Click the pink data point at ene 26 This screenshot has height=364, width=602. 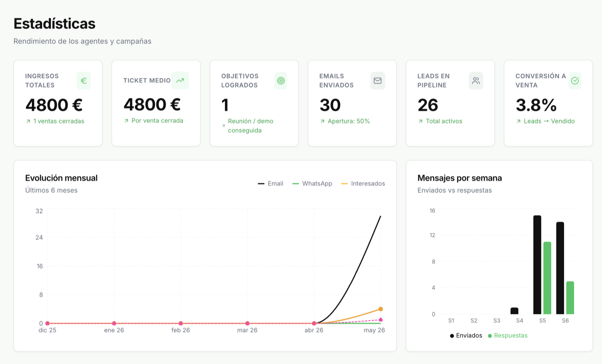[114, 323]
